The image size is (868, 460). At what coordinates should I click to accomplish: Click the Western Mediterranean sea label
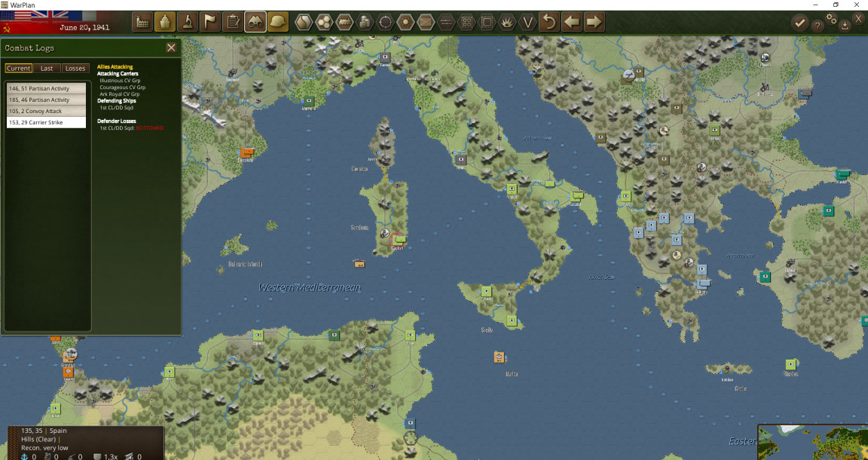[310, 287]
